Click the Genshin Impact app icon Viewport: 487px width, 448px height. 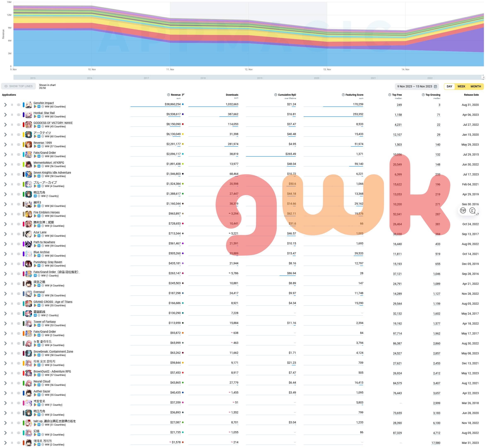coord(29,105)
